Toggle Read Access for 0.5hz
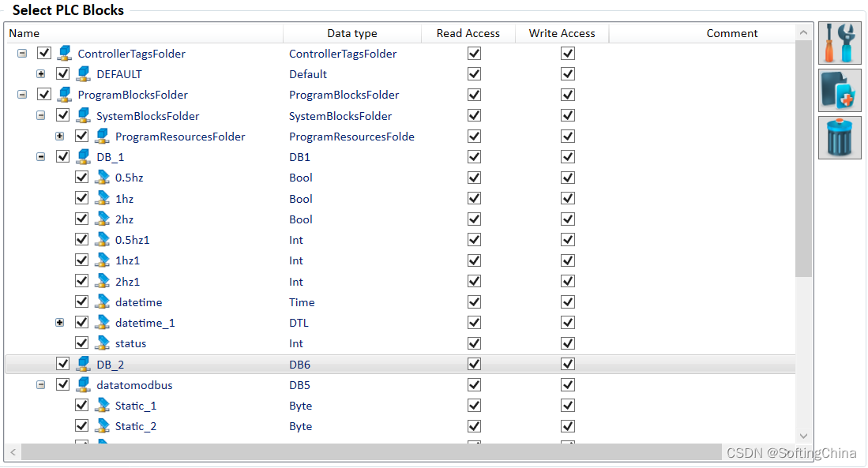This screenshot has width=868, height=468. click(x=474, y=177)
